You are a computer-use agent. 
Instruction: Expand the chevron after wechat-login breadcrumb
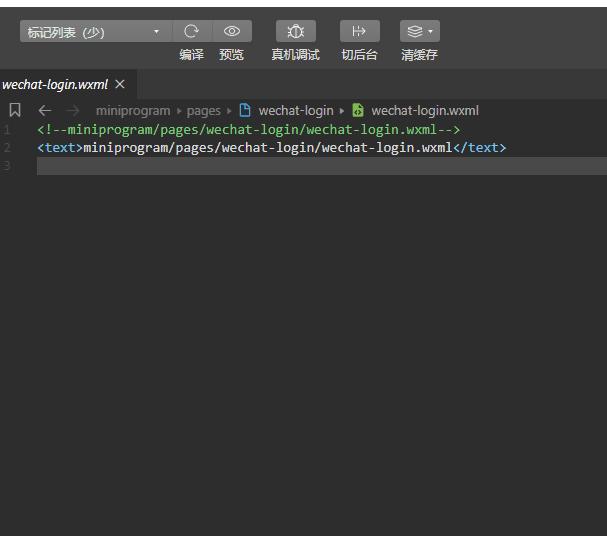pos(342,111)
